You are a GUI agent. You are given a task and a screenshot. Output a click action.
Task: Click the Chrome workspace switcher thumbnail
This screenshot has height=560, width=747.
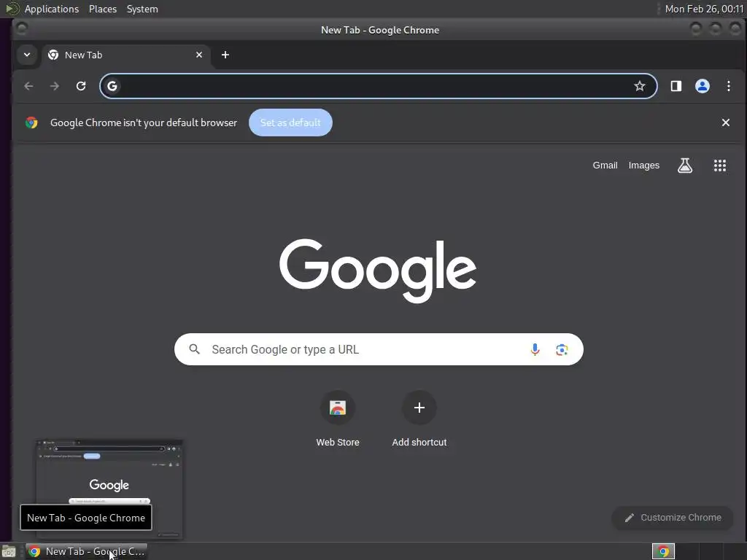coord(663,551)
